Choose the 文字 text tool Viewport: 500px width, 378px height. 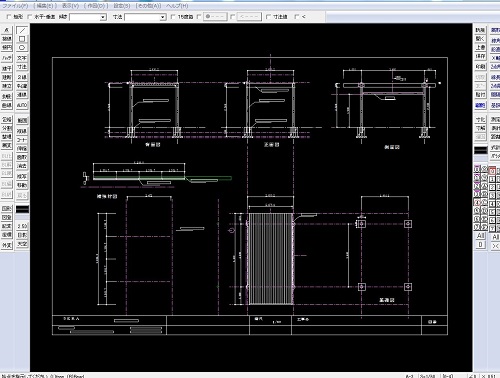[x=22, y=58]
